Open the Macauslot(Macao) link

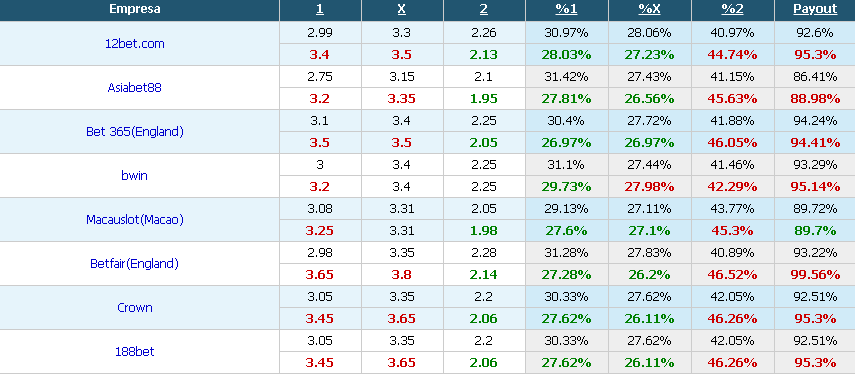click(135, 220)
